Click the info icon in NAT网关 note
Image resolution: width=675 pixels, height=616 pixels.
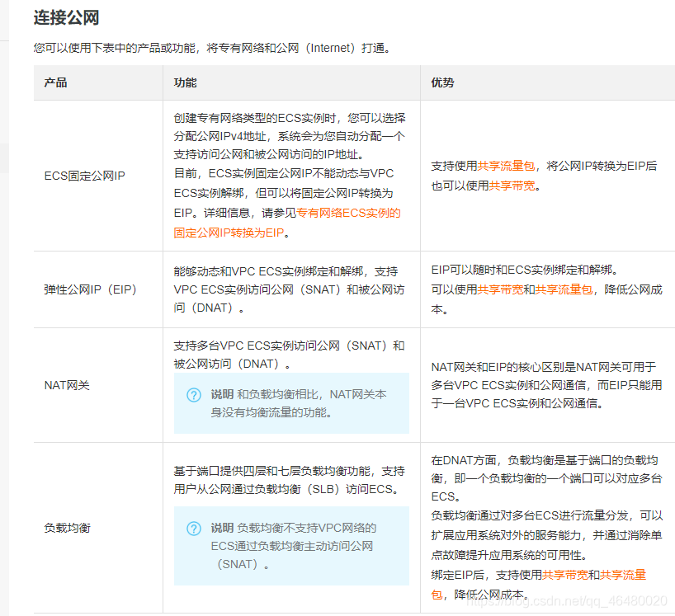[x=194, y=394]
